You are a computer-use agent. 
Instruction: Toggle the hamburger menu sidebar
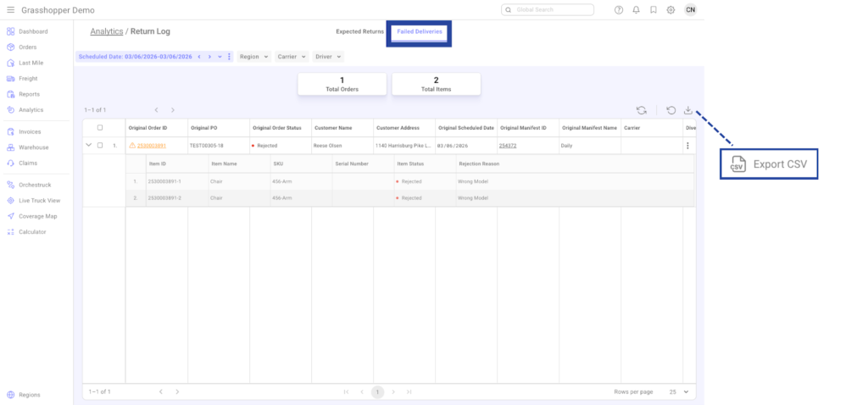[11, 10]
